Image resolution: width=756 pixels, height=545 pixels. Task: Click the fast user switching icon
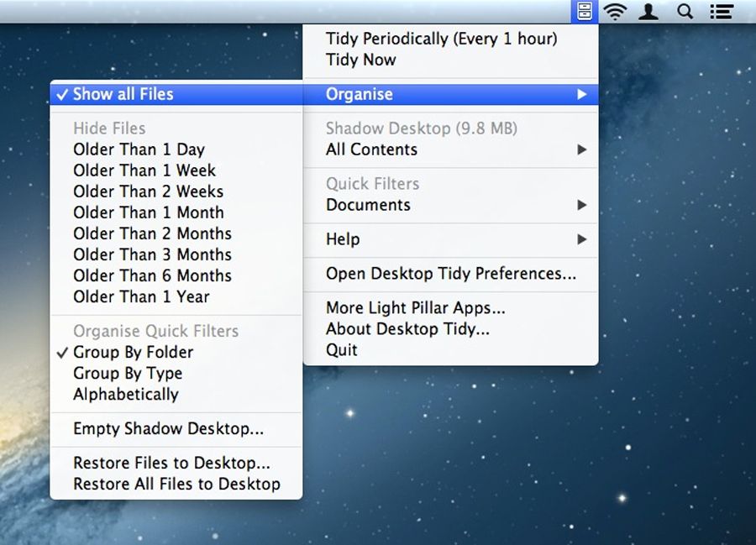(x=650, y=11)
